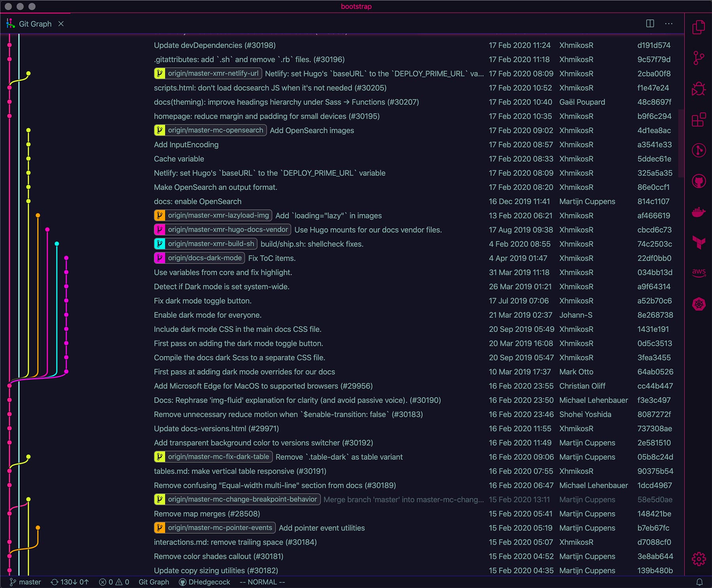This screenshot has height=588, width=712.
Task: Click the DHedgecock GitHub status item
Action: click(x=205, y=582)
